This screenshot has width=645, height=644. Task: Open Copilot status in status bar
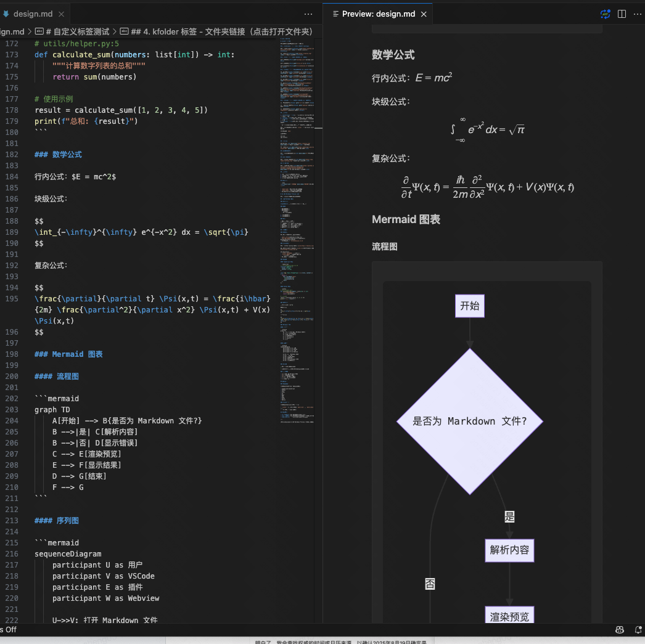click(620, 630)
